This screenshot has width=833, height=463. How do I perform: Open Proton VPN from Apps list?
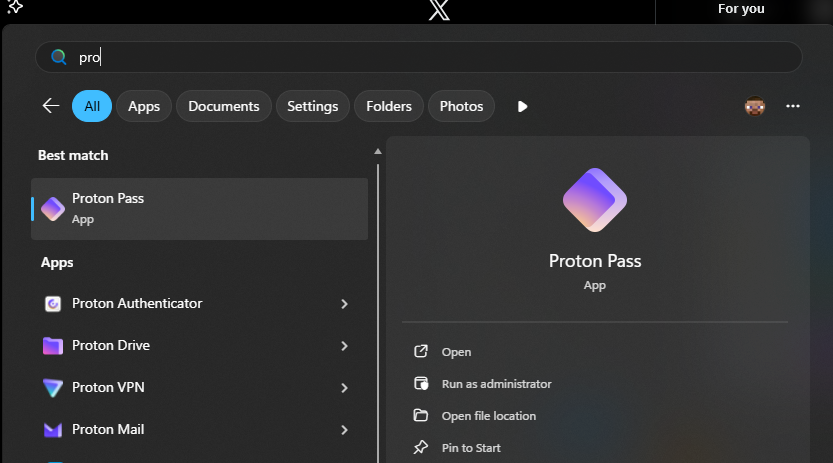pos(199,387)
